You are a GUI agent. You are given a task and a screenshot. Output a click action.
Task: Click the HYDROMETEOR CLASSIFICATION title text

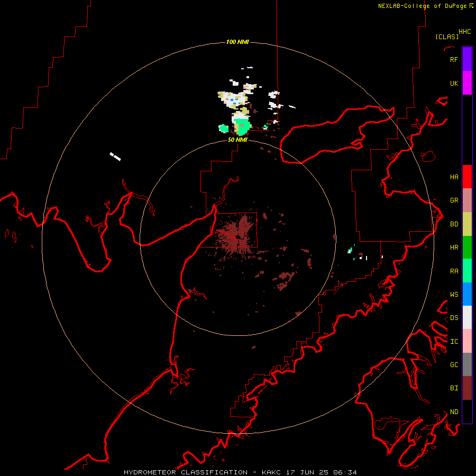(186, 472)
